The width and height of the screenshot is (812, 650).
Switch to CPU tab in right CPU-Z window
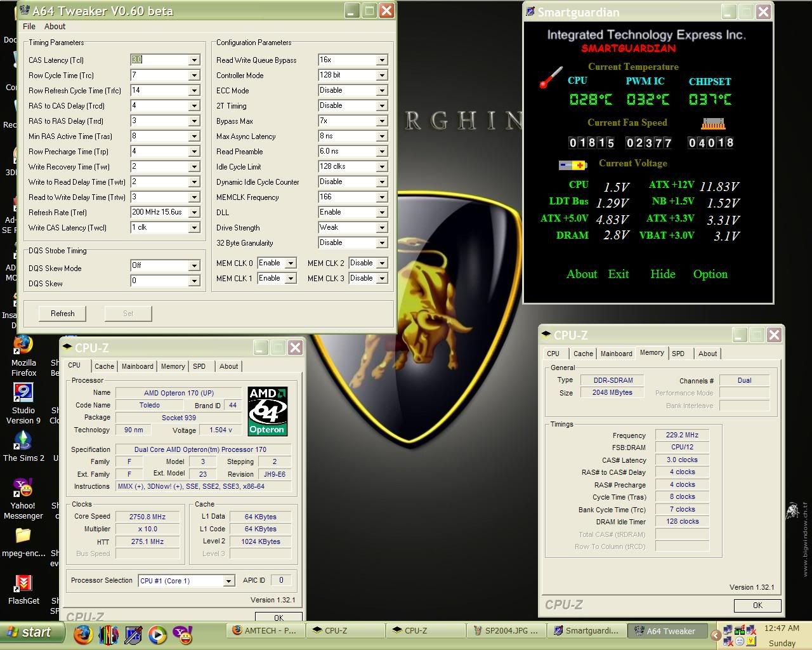click(553, 354)
